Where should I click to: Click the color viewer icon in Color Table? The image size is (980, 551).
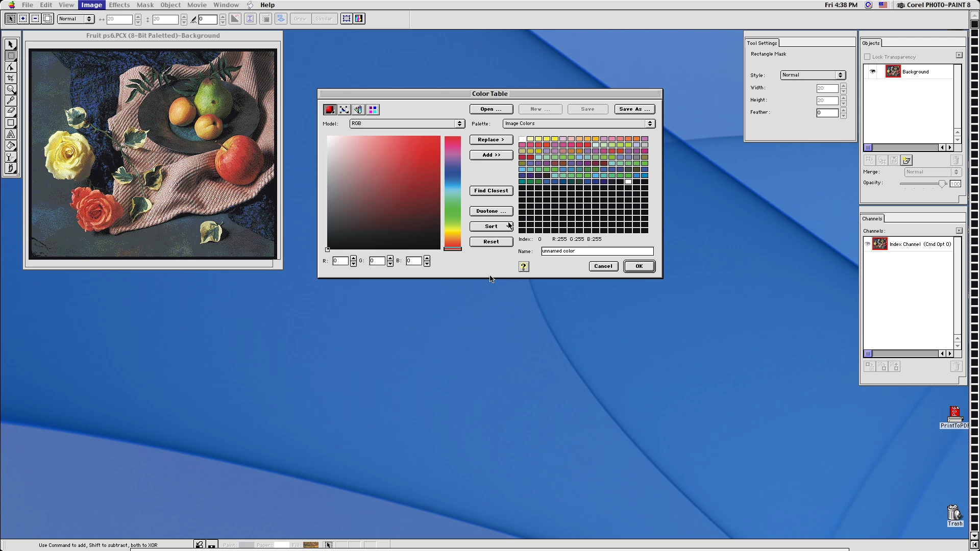[x=330, y=110]
